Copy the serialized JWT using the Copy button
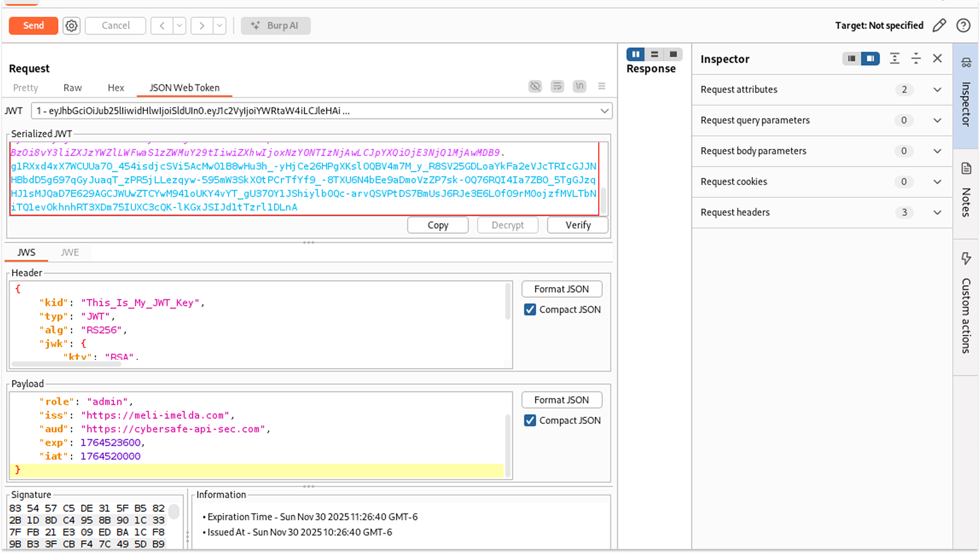980x553 pixels. click(x=437, y=225)
